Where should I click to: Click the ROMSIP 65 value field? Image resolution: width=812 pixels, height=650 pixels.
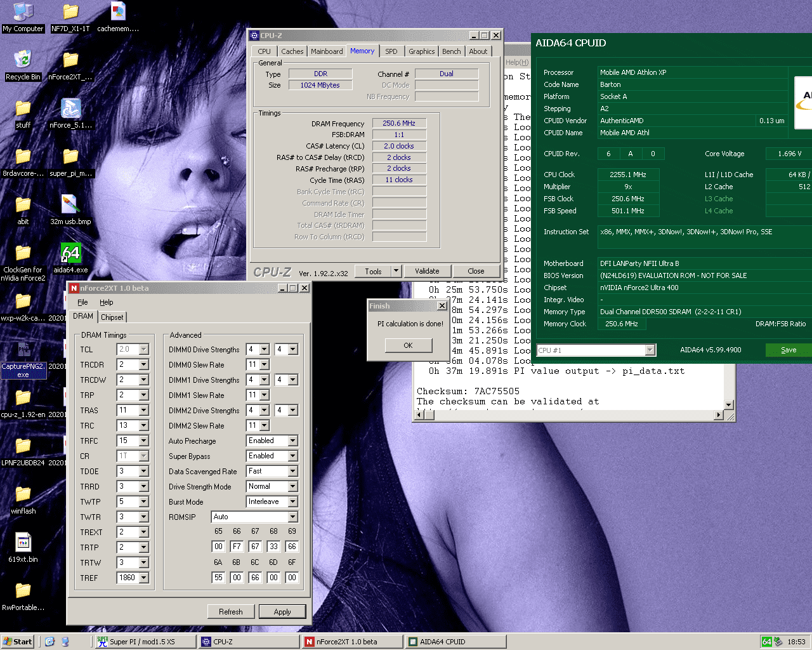click(x=218, y=547)
